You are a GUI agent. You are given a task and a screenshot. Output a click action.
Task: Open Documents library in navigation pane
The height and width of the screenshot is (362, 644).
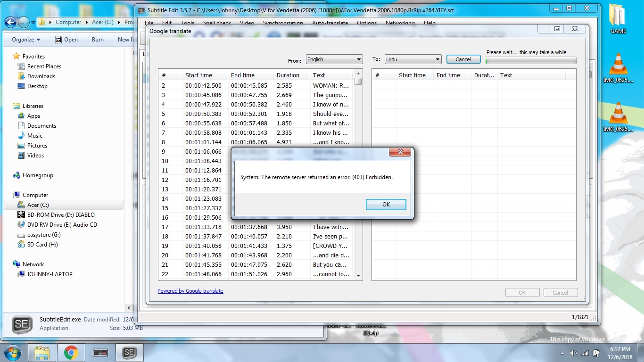coord(41,126)
